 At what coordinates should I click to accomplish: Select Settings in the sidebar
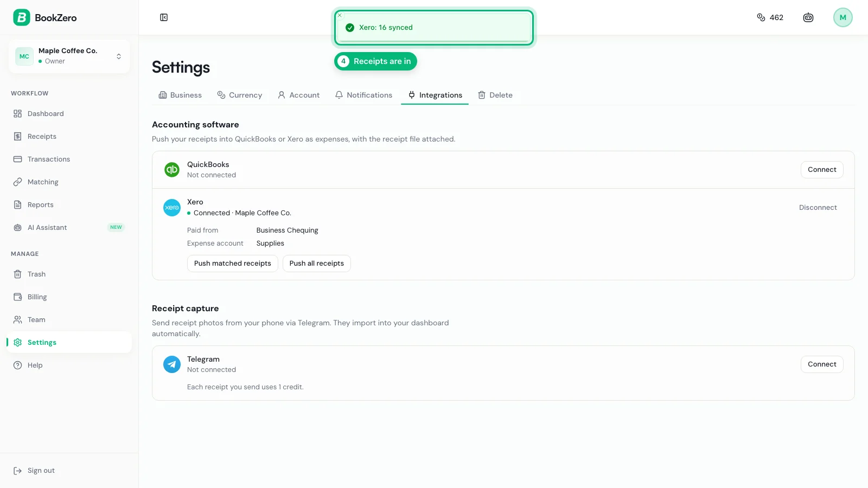tap(69, 343)
